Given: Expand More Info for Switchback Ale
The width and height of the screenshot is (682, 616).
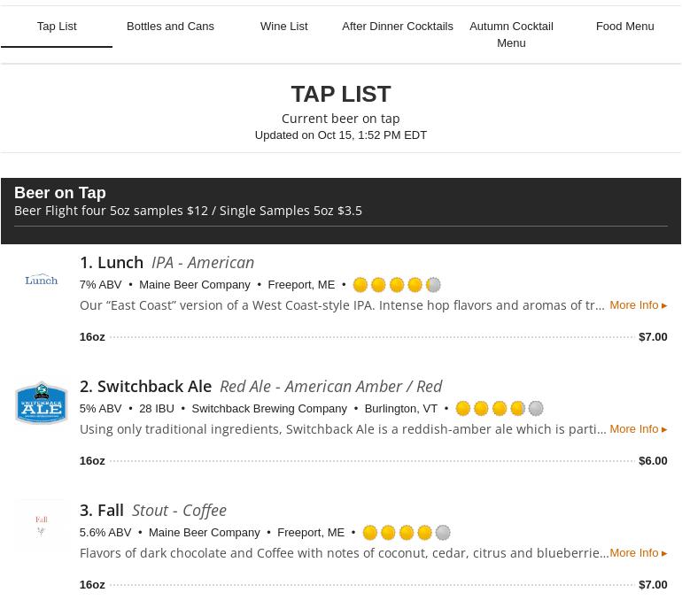Looking at the screenshot, I should (x=638, y=429).
